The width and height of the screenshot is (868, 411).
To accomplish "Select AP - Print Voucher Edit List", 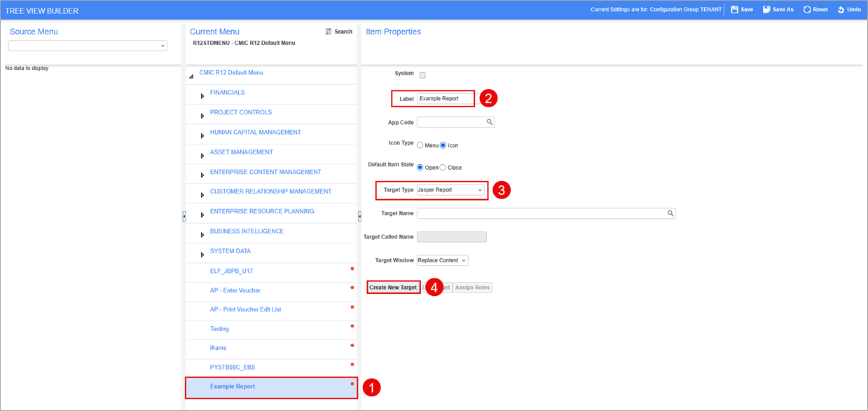I will 245,309.
